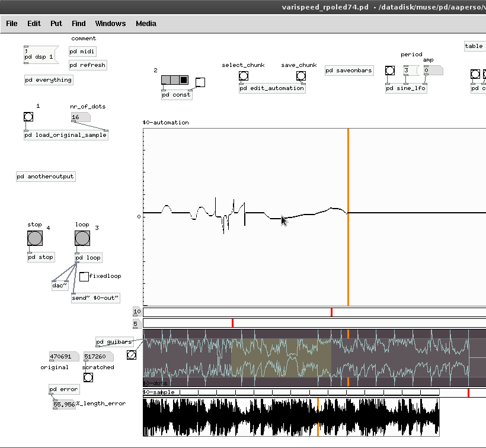Click the length error number box 55.956
This screenshot has width=486, height=448.
coord(64,404)
